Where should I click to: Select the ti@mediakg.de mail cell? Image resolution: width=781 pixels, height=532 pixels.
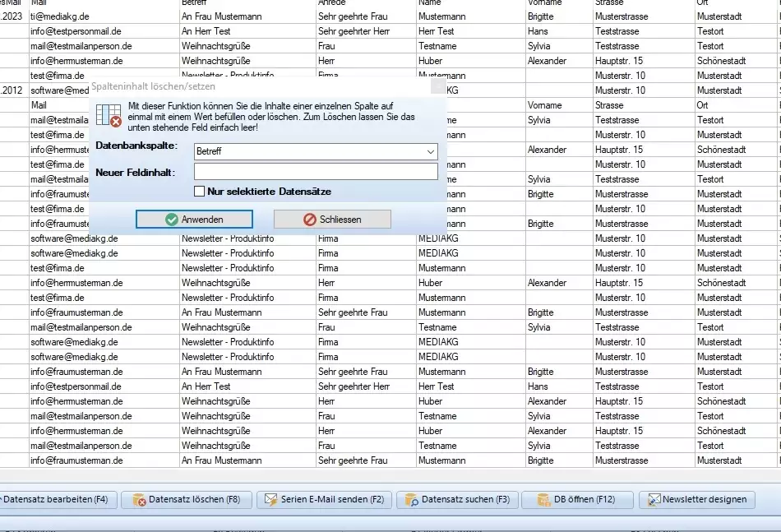[x=104, y=16]
